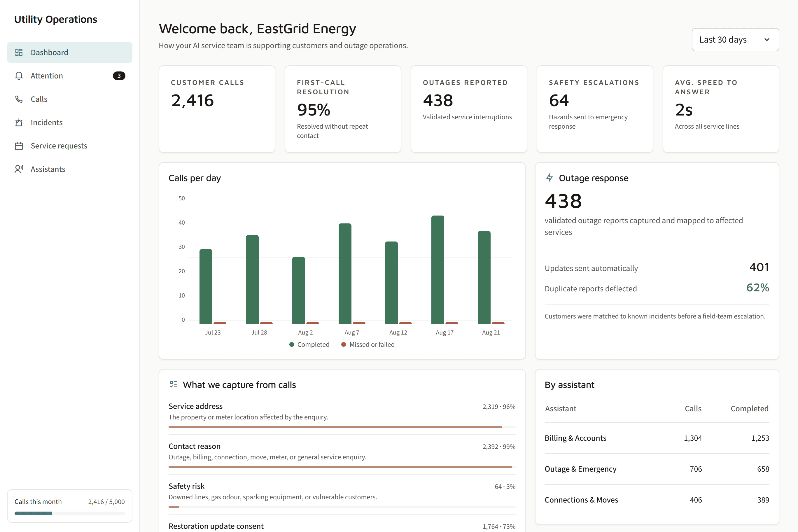
Task: Open the First-Call Resolution card
Action: pyautogui.click(x=343, y=109)
